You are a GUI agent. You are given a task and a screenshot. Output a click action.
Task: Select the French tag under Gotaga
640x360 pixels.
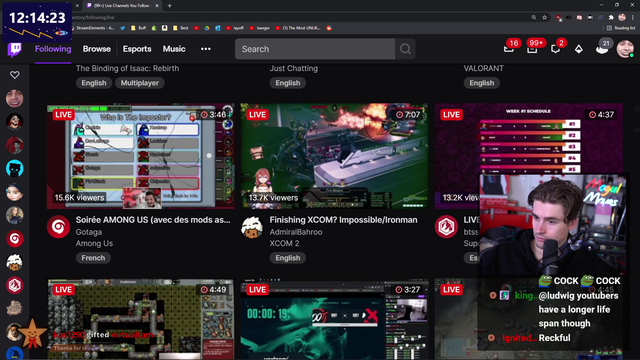click(93, 258)
